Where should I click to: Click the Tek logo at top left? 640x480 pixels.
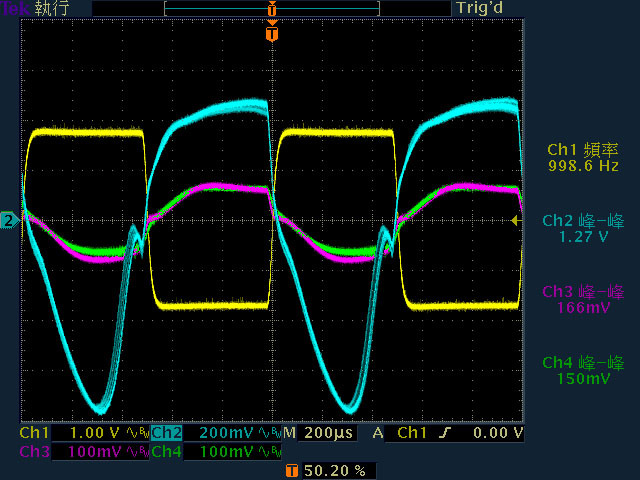pyautogui.click(x=16, y=8)
